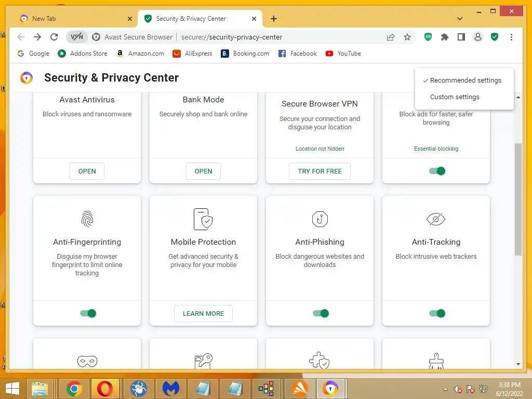Click the share page icon

[x=391, y=37]
